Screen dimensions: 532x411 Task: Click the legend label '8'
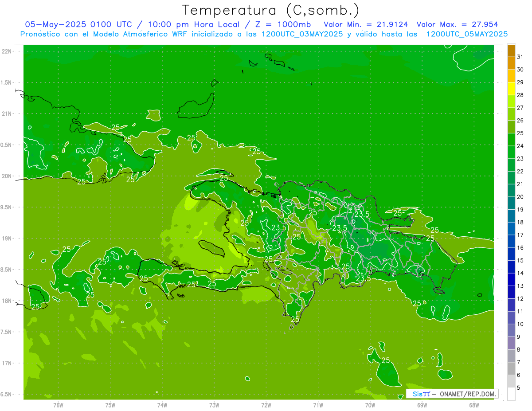click(x=518, y=349)
